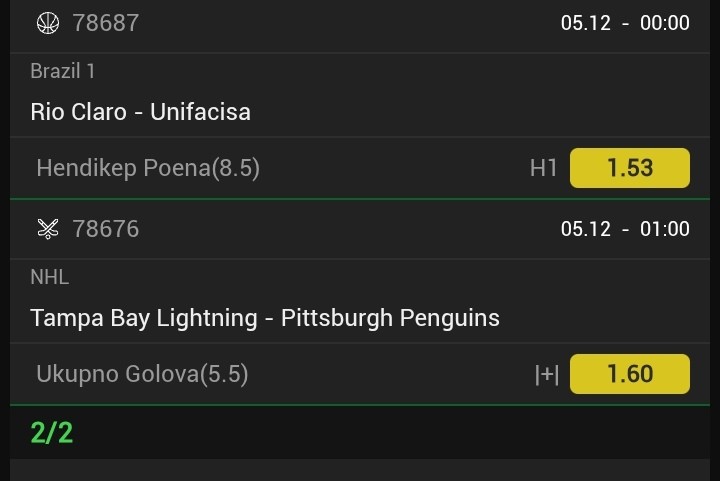
Task: Click Hendikep Poena(8.5) bet type
Action: click(148, 168)
